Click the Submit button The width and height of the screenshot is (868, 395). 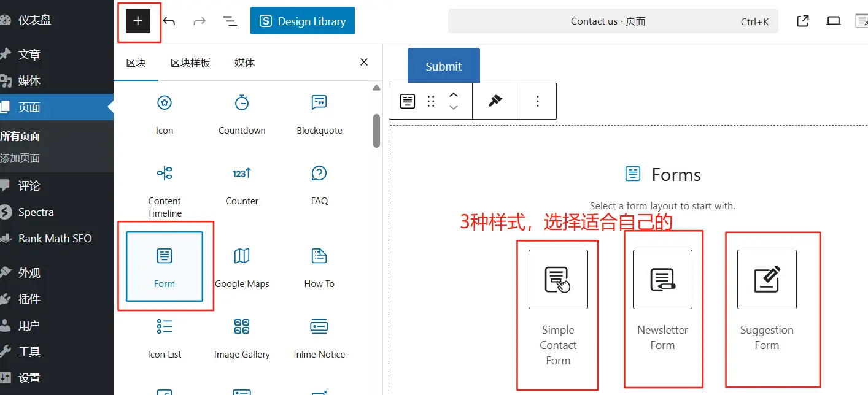click(443, 66)
